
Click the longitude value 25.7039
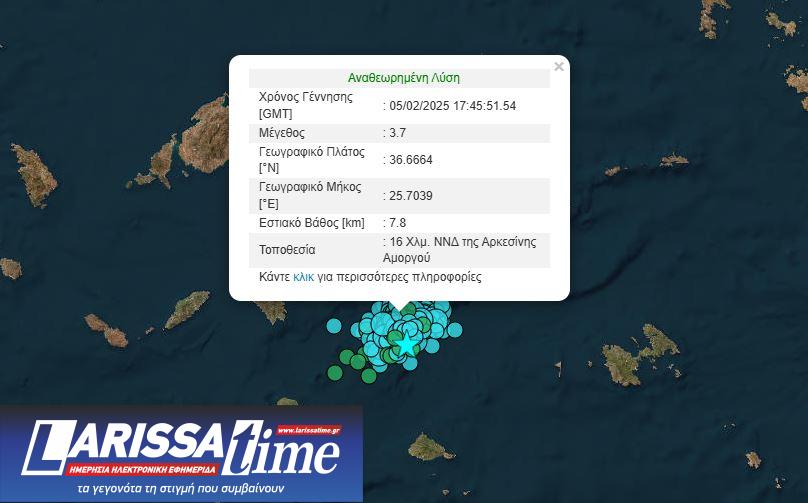click(411, 196)
